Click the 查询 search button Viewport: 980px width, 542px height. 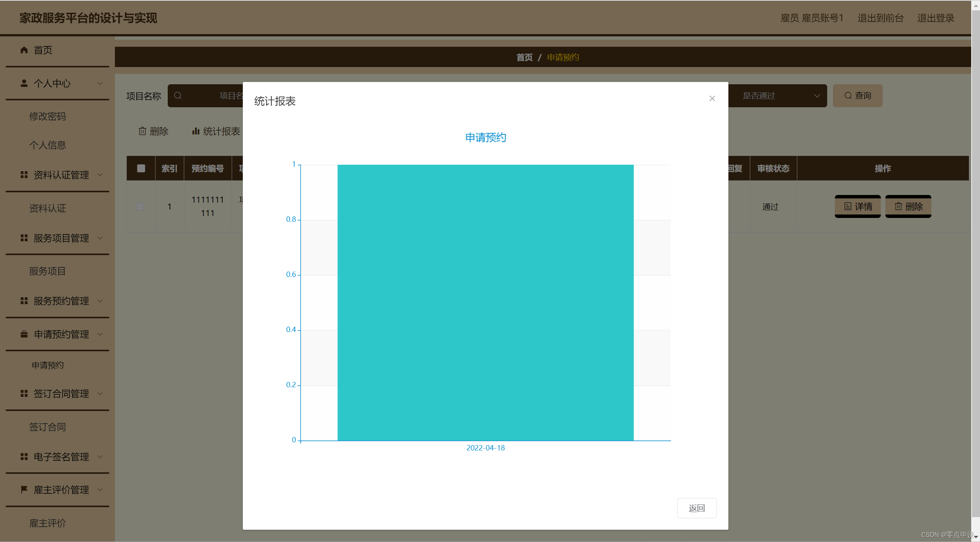tap(857, 95)
